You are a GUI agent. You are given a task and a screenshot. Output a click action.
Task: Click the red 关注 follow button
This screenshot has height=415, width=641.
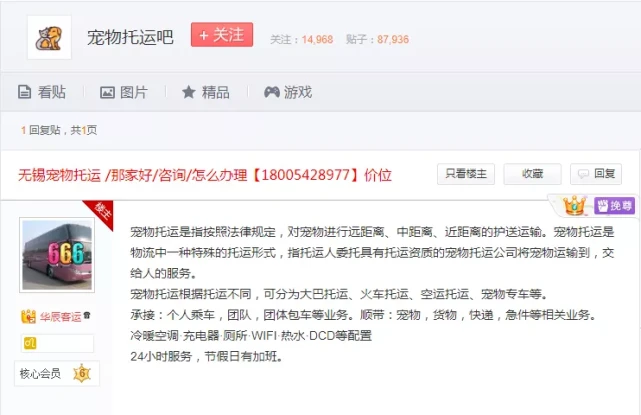point(222,35)
